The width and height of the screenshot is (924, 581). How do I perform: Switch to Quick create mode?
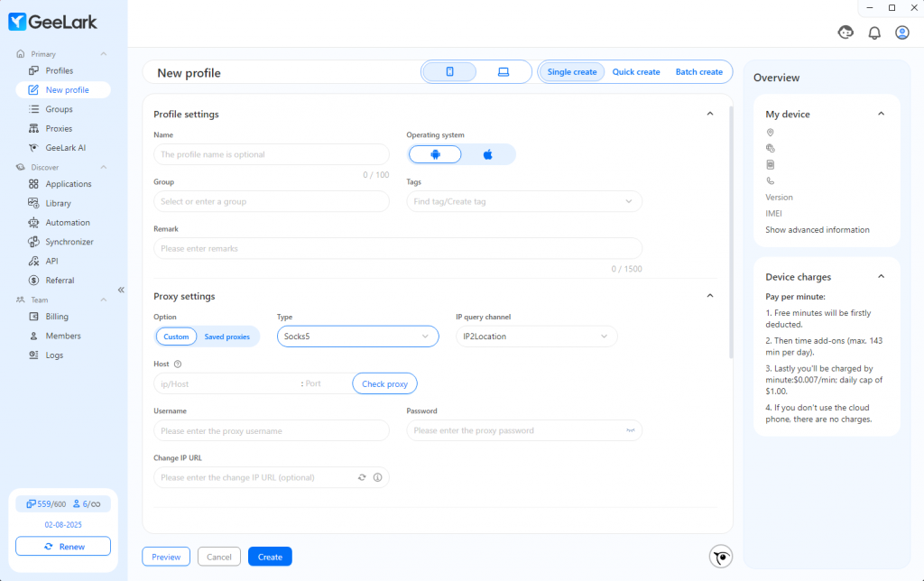636,72
